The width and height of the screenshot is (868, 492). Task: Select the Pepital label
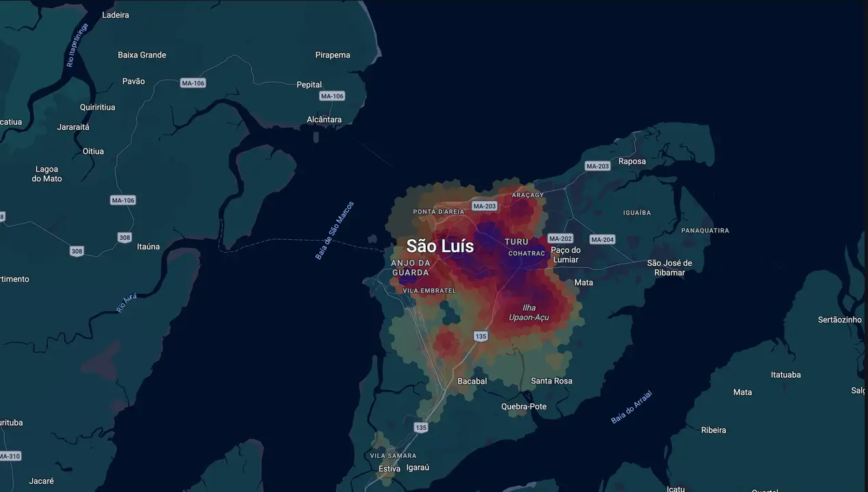click(x=309, y=85)
